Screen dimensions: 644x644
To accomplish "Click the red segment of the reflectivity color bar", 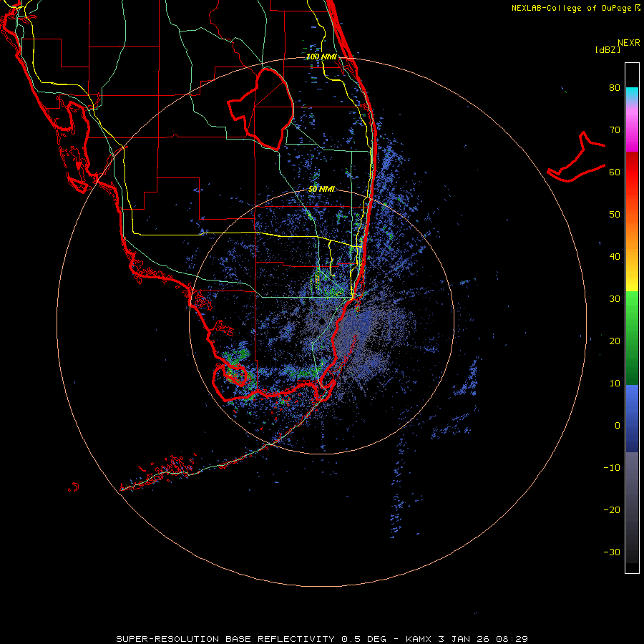I will 632,172.
